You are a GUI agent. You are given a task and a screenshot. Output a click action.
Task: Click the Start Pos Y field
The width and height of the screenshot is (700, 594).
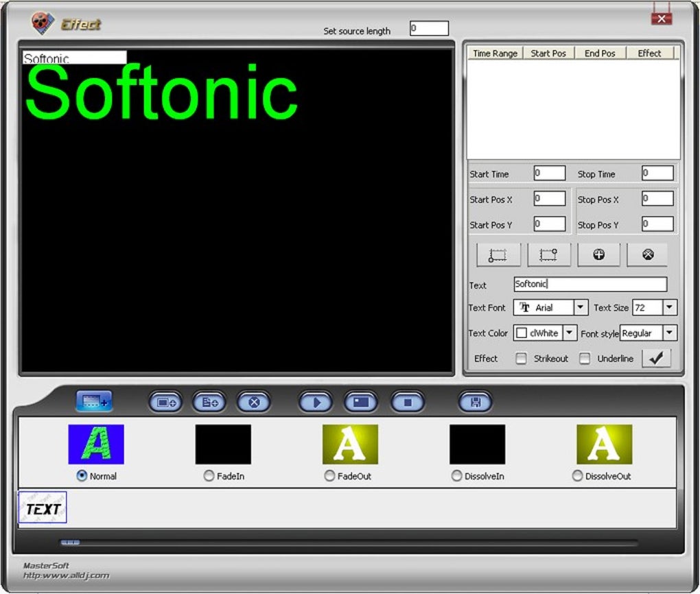550,224
